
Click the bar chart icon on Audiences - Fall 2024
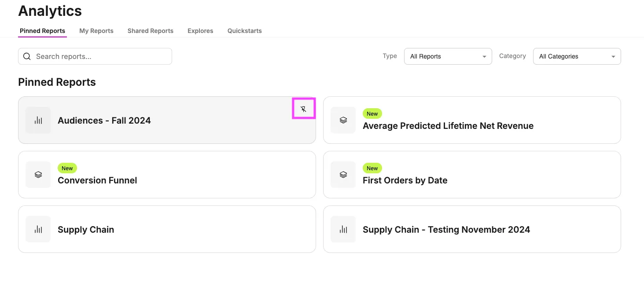click(x=38, y=120)
